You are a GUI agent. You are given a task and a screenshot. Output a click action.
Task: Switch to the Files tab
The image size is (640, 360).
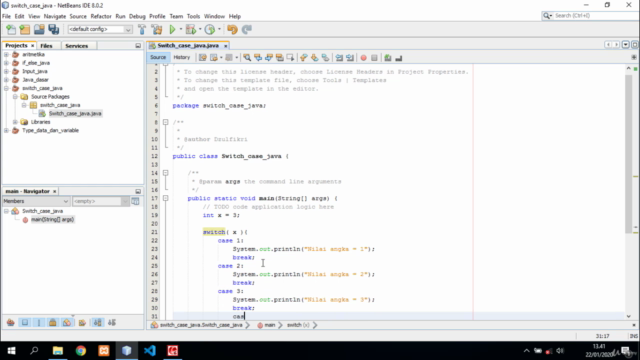(47, 46)
